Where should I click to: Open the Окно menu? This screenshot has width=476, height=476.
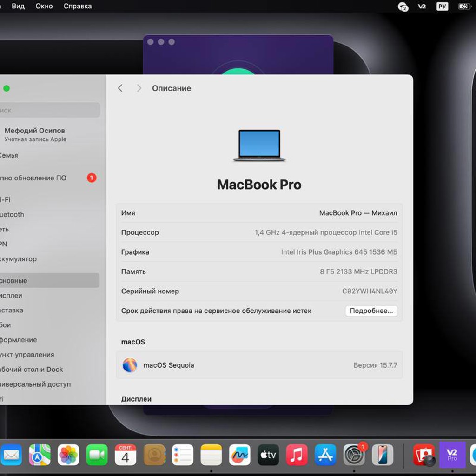pos(44,6)
